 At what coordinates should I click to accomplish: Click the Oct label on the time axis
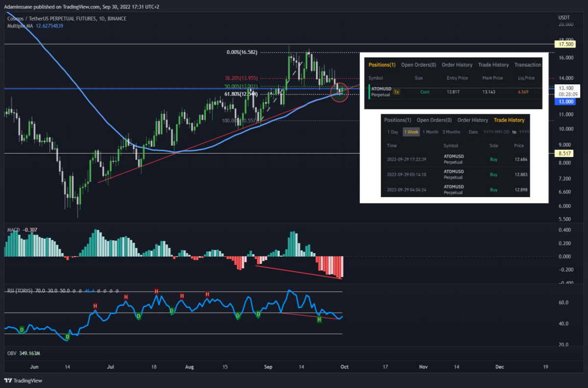pyautogui.click(x=344, y=366)
